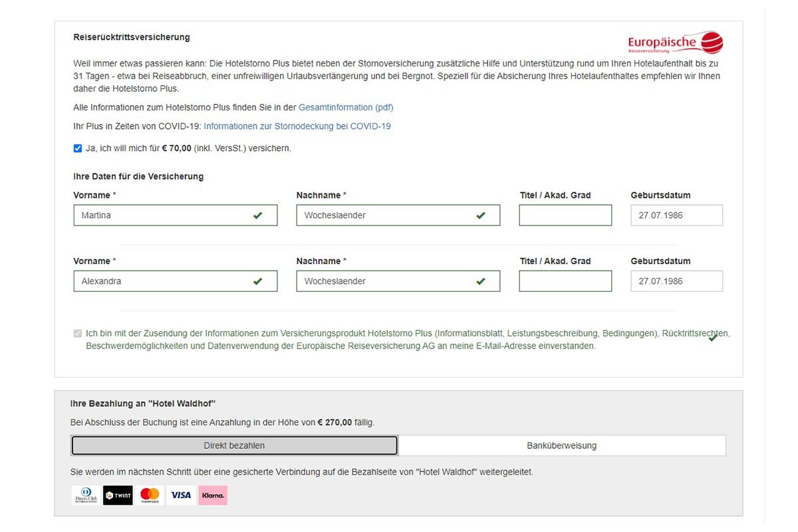This screenshot has height=532, width=798.
Task: Click the second Titel / Akad. Grad field
Action: [x=565, y=281]
